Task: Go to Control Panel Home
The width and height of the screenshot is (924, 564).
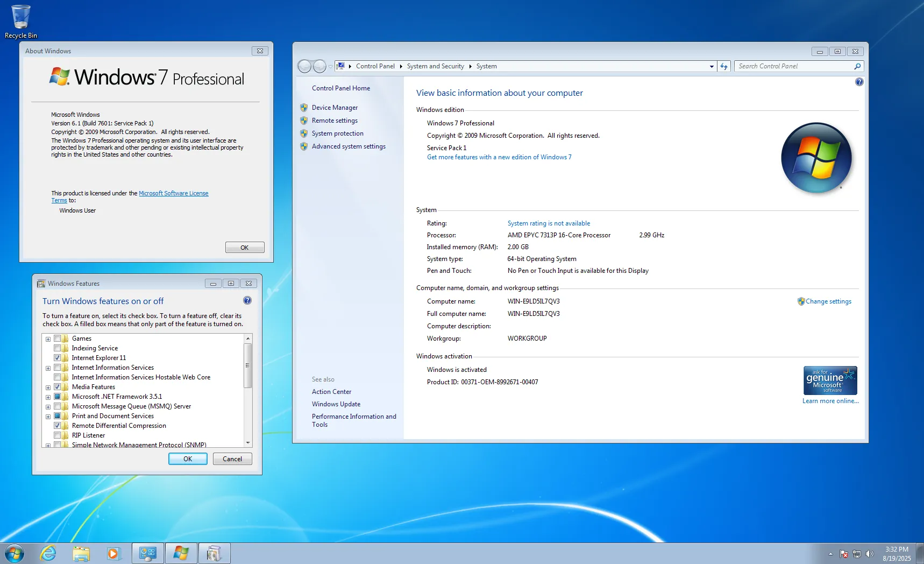Action: (x=341, y=88)
